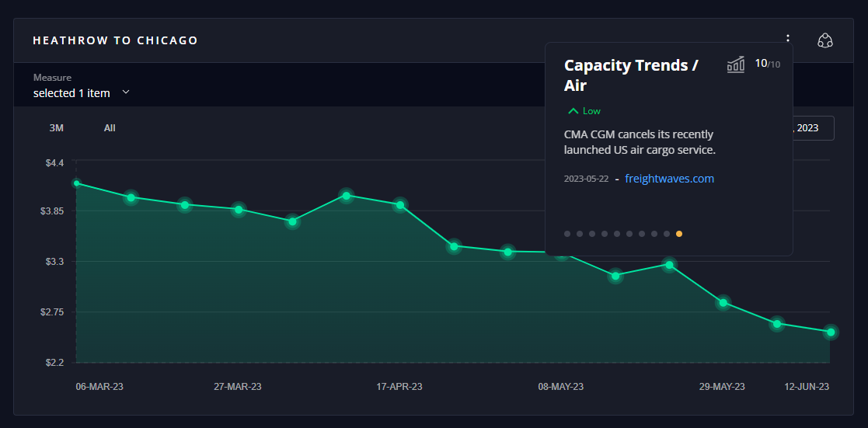Viewport: 868px width, 428px height.
Task: Click the green up-chevron beside Low
Action: pyautogui.click(x=573, y=111)
